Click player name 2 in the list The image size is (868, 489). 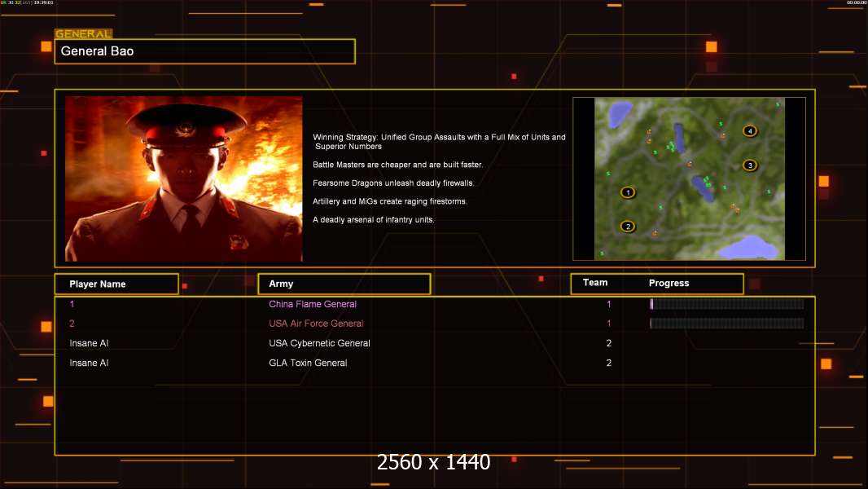(x=72, y=324)
